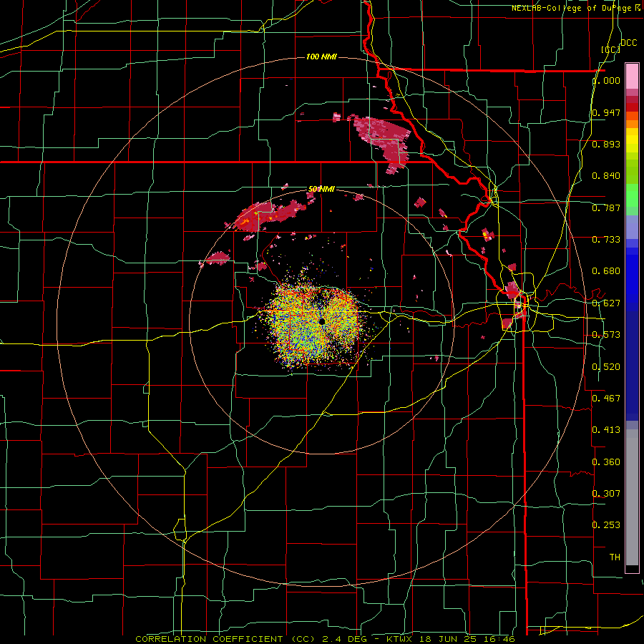
Task: Click the 100 NMI range ring label
Action: 321,57
